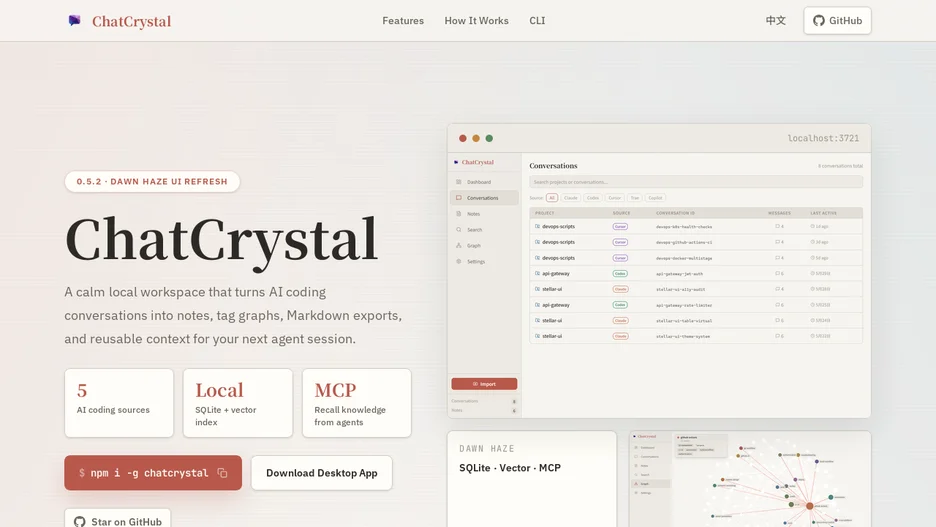Open Notes icon in preview sidebar
Viewport: 936px width, 527px height.
pos(458,214)
